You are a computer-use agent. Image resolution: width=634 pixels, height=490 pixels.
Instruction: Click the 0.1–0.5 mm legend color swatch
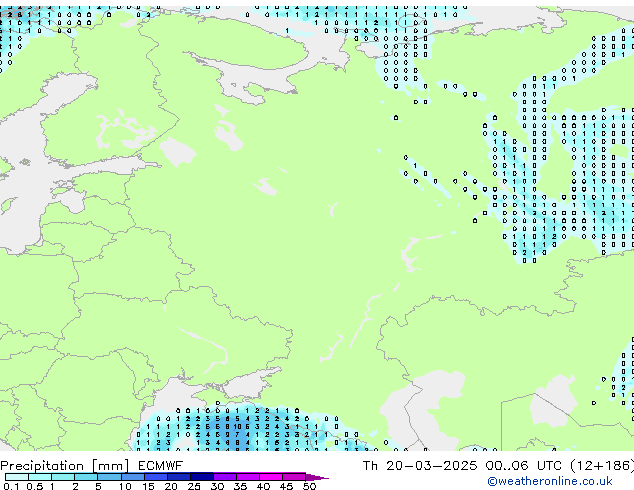point(17,477)
